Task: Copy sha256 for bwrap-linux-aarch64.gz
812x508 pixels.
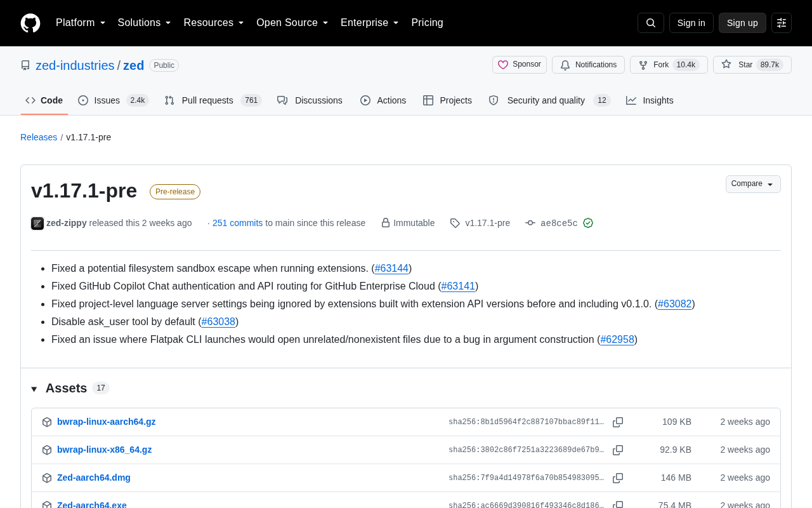Action: (x=618, y=422)
